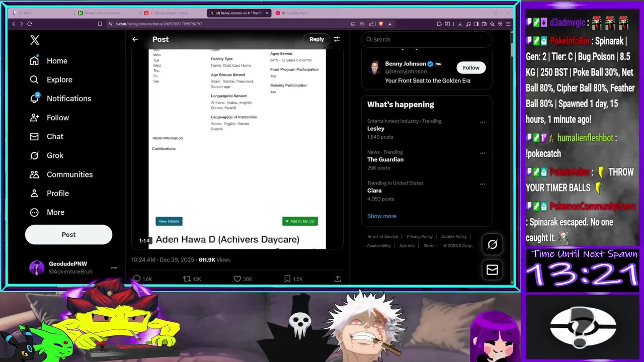The width and height of the screenshot is (644, 362).
Task: Open Benny Johnson's profile name link
Action: (406, 64)
